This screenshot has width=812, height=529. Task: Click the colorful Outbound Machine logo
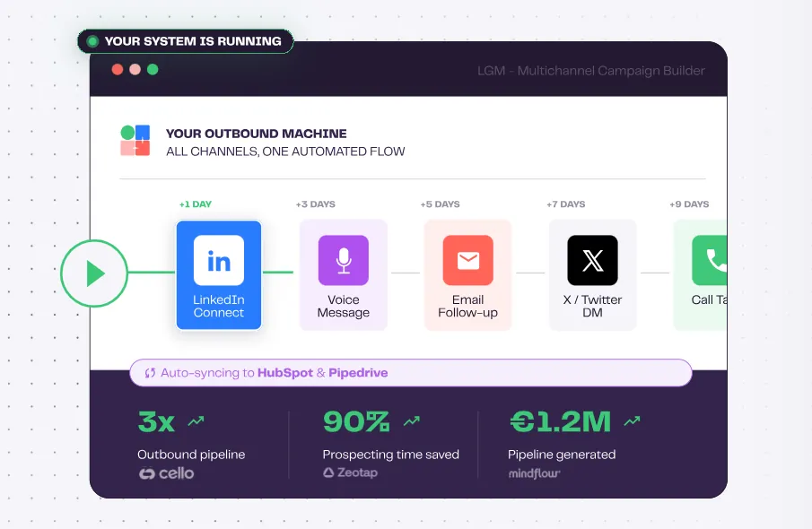coord(135,140)
